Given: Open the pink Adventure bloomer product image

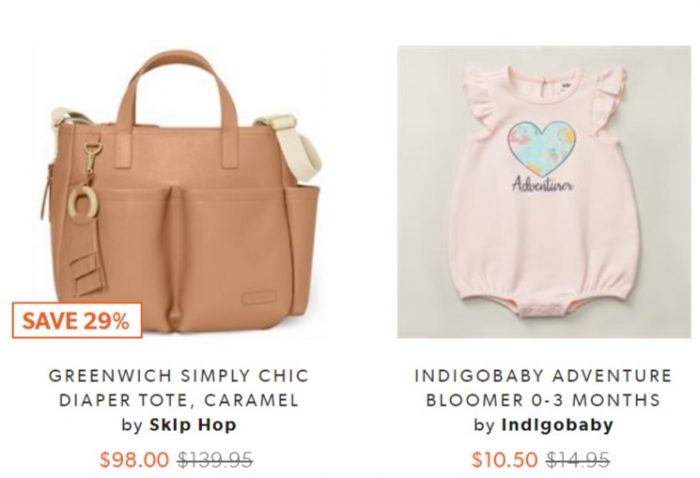Looking at the screenshot, I should (544, 192).
